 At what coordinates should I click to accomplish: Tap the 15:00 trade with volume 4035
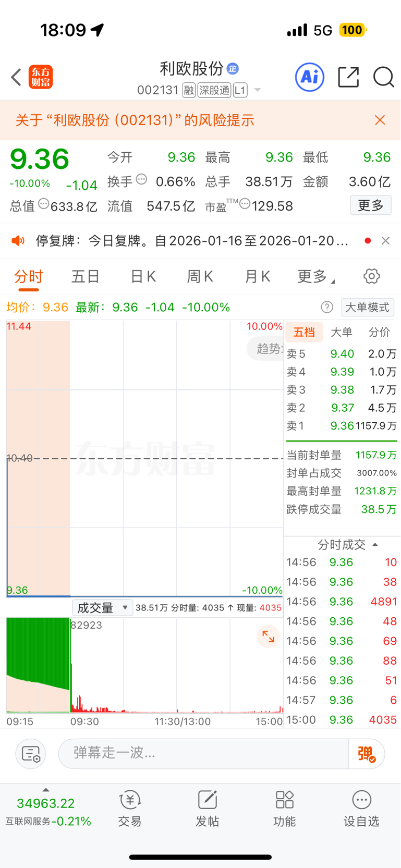(x=342, y=720)
